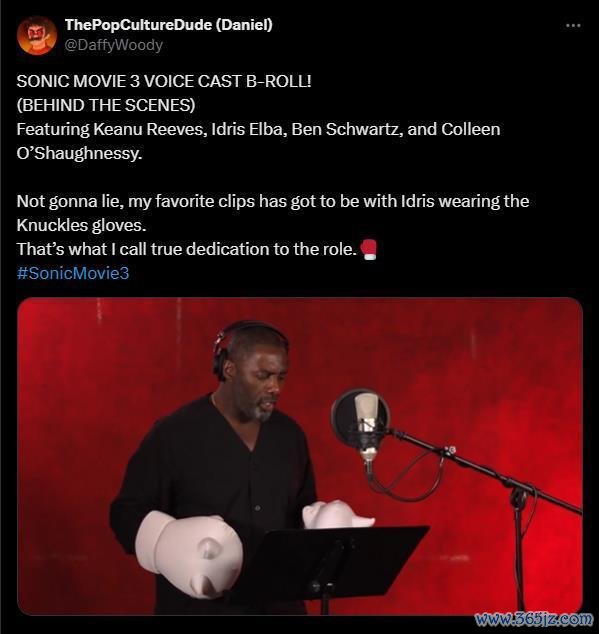
Task: Click the "O'Shaughnessy." text
Action: point(80,153)
